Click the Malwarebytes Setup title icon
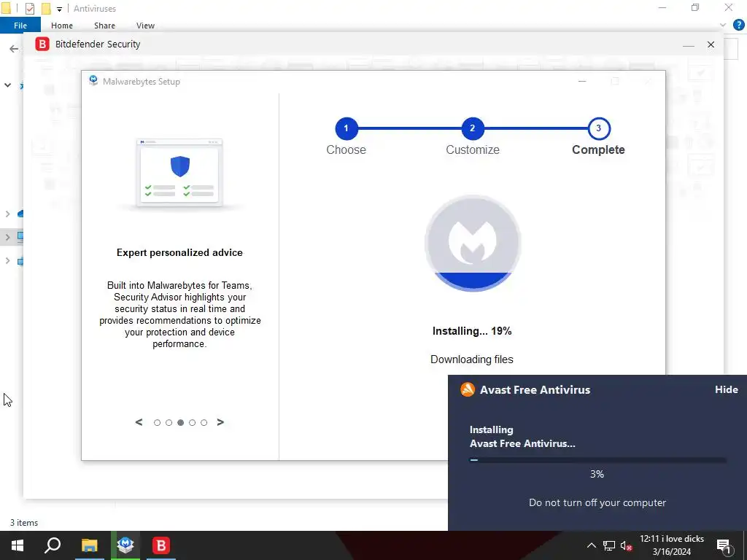 click(93, 80)
